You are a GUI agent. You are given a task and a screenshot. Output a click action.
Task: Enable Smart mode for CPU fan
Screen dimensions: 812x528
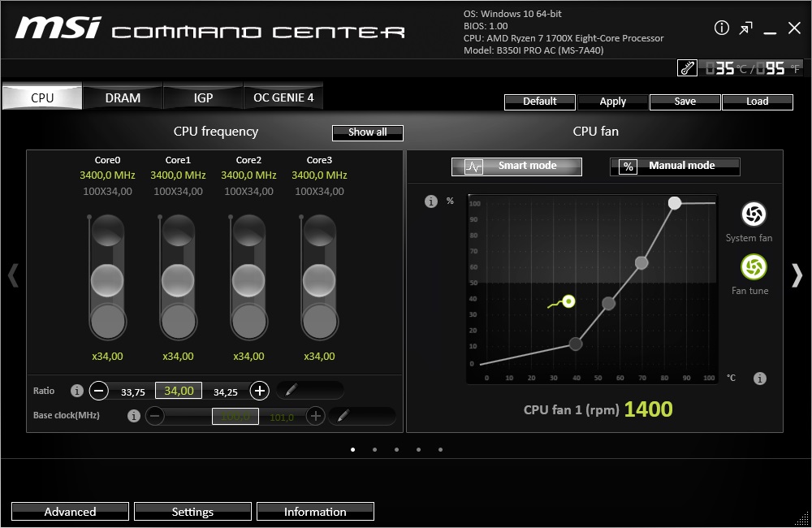(x=516, y=167)
